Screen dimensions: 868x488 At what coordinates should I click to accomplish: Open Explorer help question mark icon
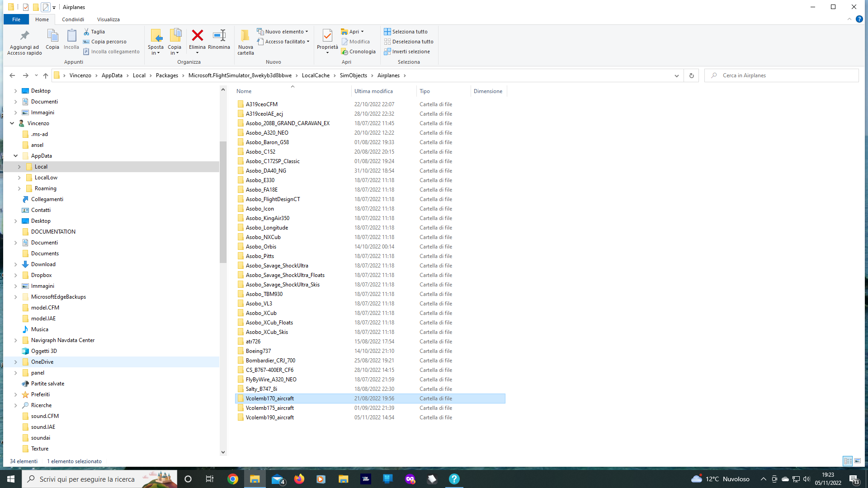coord(859,19)
